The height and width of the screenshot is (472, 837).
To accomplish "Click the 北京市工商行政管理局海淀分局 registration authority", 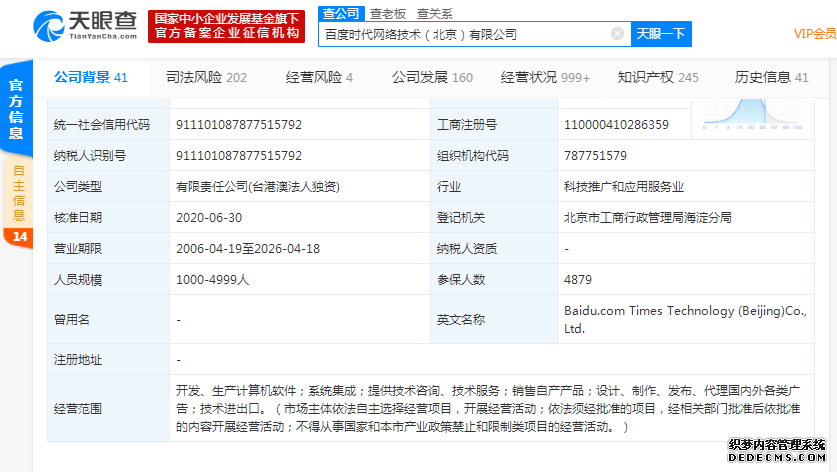I will pyautogui.click(x=648, y=218).
